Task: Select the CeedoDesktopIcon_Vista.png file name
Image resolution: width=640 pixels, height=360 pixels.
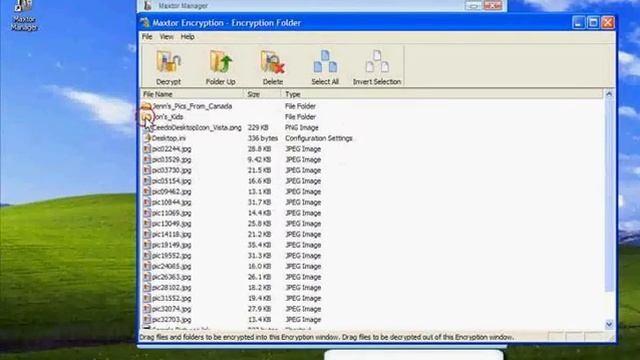Action: (196, 128)
